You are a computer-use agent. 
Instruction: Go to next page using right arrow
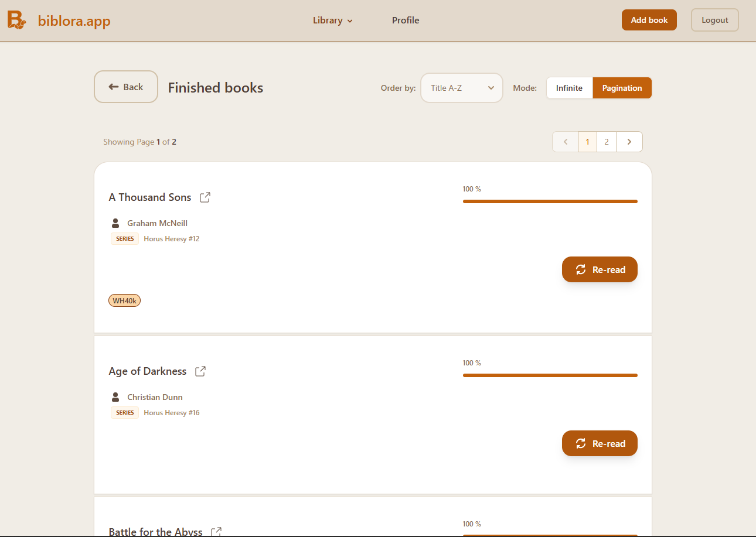pos(629,142)
